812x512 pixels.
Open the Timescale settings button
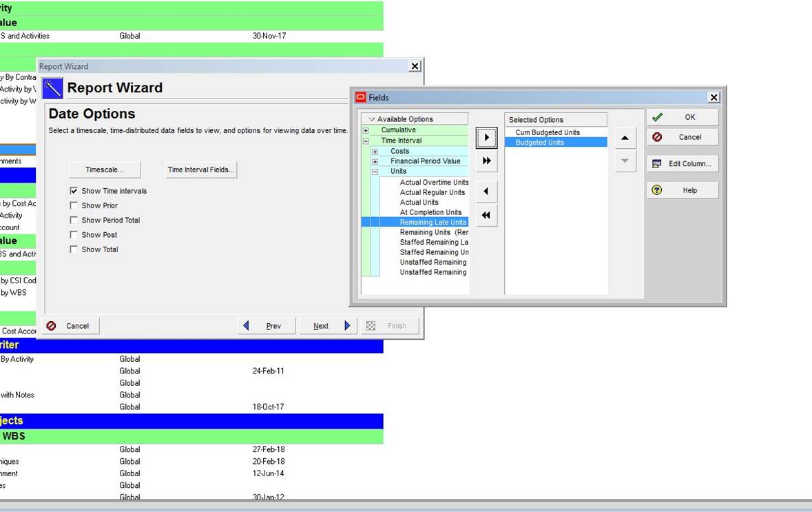pyautogui.click(x=105, y=170)
